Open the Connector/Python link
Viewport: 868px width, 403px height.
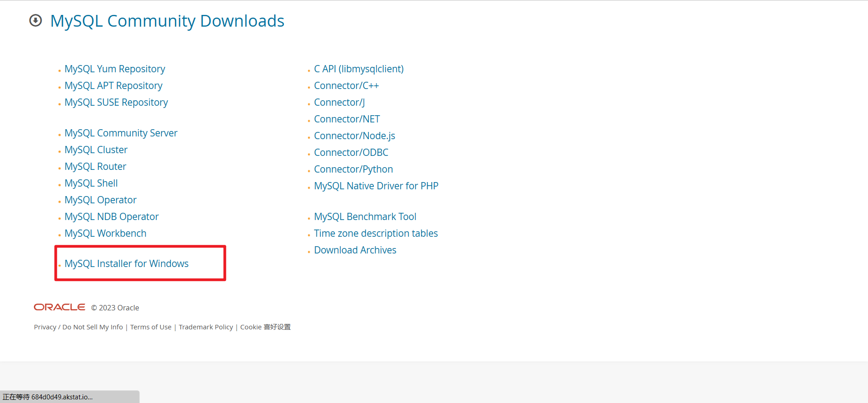point(354,169)
